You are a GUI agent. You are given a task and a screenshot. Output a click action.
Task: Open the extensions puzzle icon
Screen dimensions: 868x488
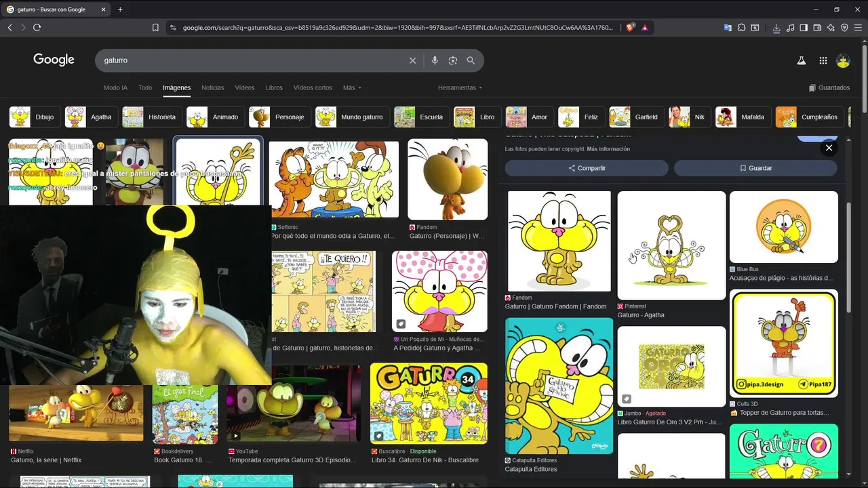(x=741, y=28)
